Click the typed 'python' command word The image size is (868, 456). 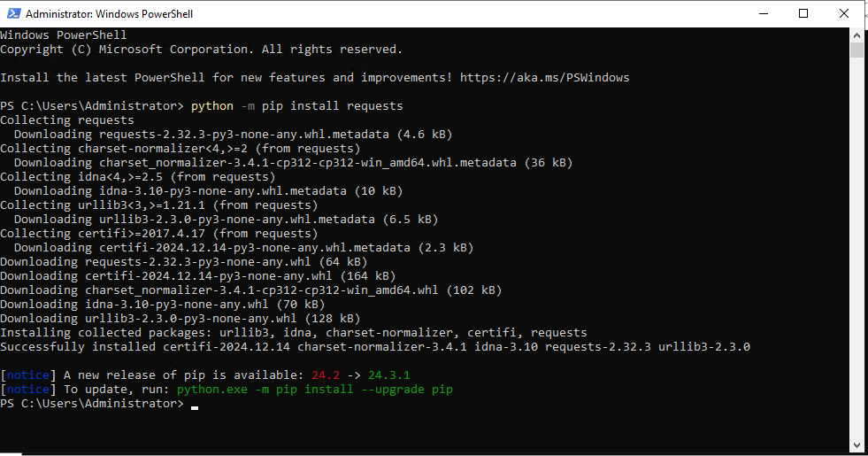[211, 106]
